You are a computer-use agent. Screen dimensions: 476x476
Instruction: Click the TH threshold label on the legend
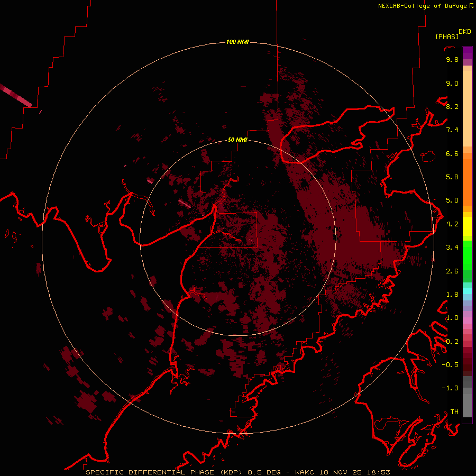pos(454,412)
